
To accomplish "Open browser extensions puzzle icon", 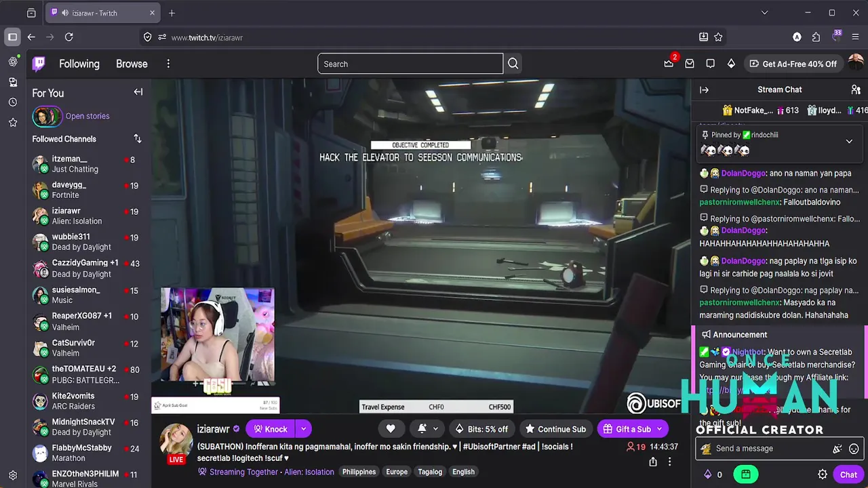I will (x=816, y=37).
